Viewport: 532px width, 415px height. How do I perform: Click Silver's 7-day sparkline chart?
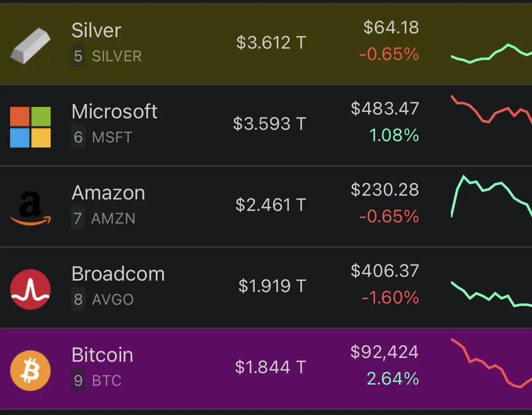pos(491,54)
